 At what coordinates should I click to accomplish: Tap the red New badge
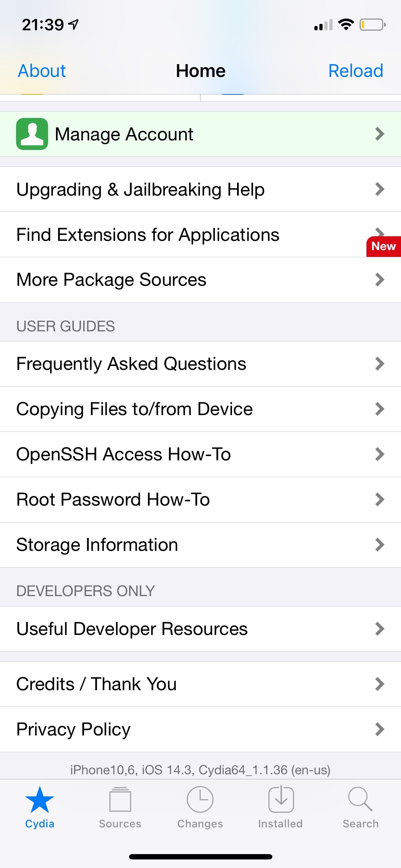(x=384, y=246)
